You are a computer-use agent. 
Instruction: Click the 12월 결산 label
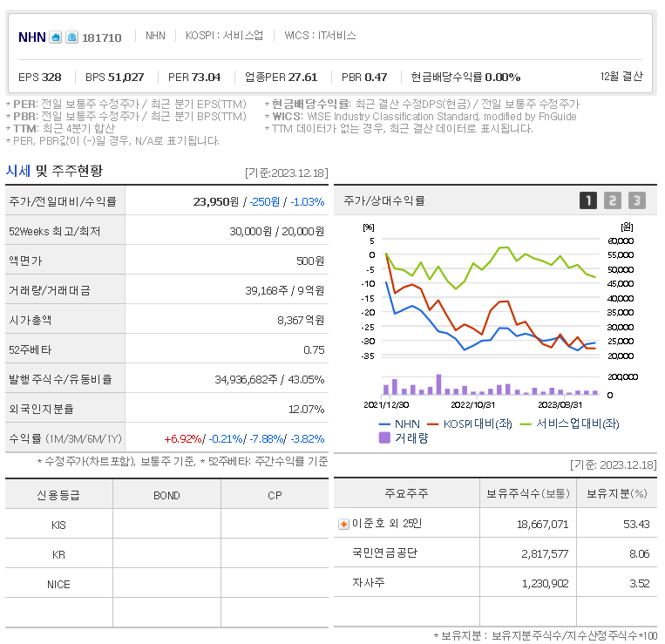click(621, 77)
